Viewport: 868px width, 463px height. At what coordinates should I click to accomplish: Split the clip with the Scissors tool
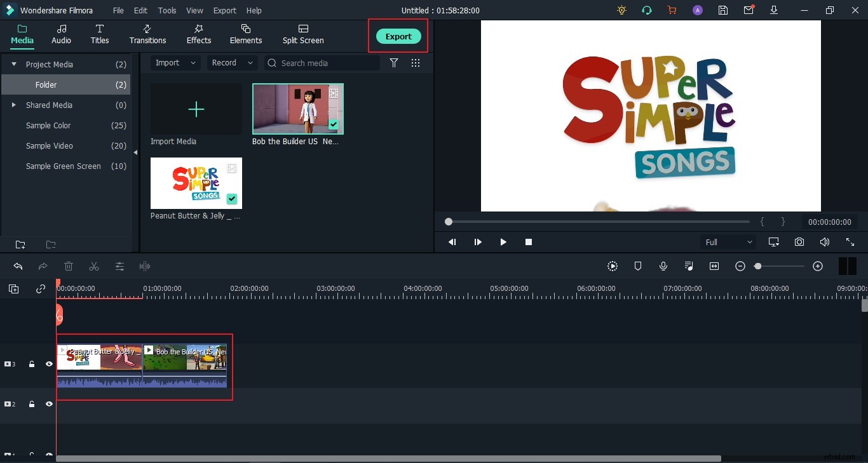click(x=94, y=266)
